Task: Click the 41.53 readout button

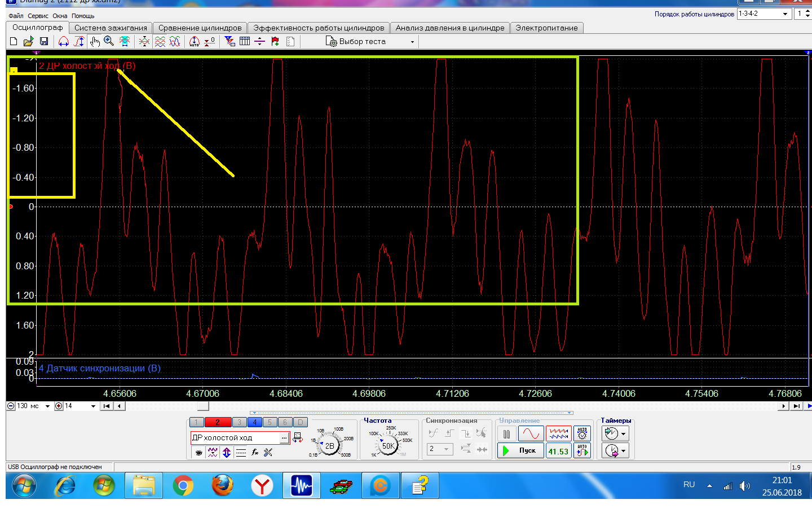Action: click(558, 451)
